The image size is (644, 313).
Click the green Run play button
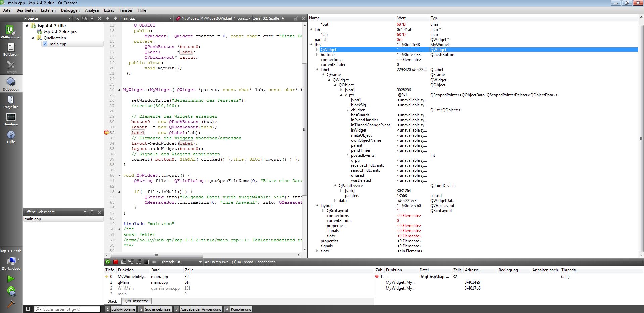tap(11, 279)
